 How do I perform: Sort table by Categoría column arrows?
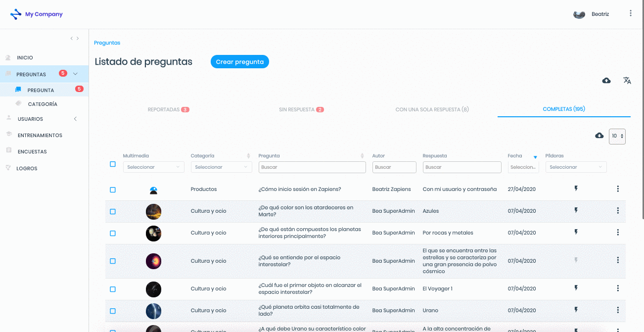(x=248, y=156)
